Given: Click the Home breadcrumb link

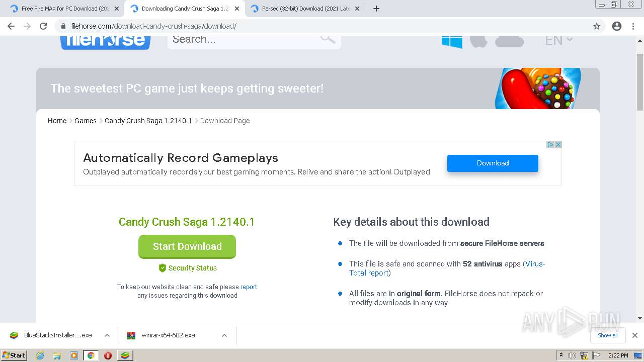Looking at the screenshot, I should (x=57, y=121).
